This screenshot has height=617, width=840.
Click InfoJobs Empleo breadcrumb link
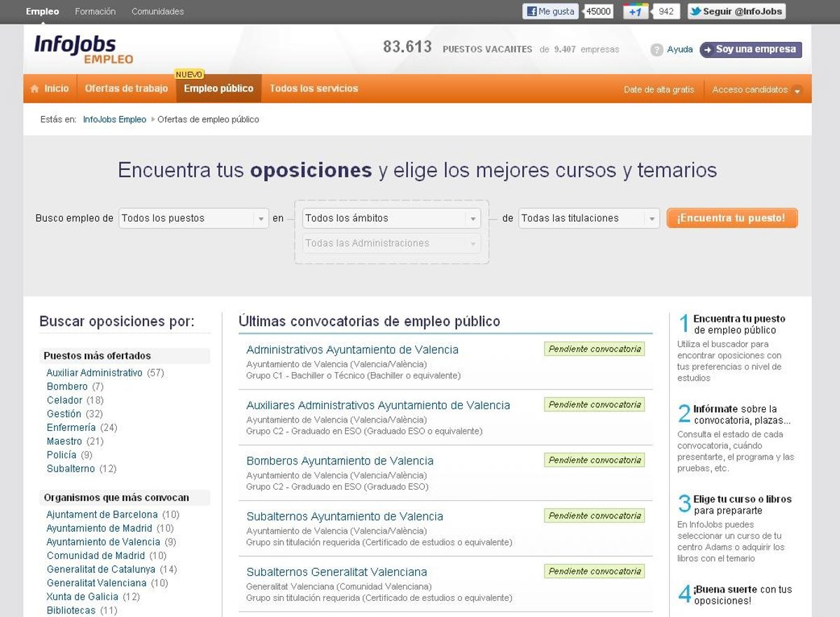click(114, 120)
